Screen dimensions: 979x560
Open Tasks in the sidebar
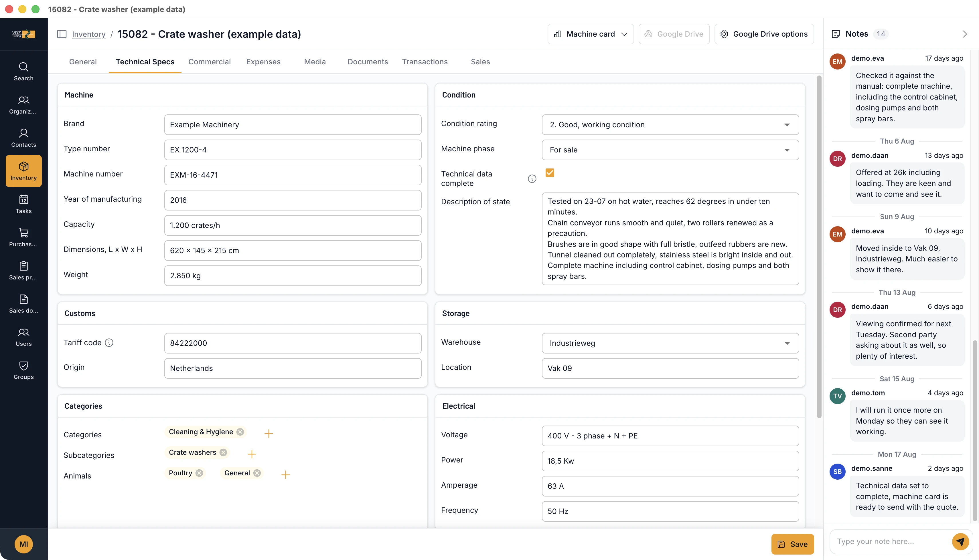[23, 204]
